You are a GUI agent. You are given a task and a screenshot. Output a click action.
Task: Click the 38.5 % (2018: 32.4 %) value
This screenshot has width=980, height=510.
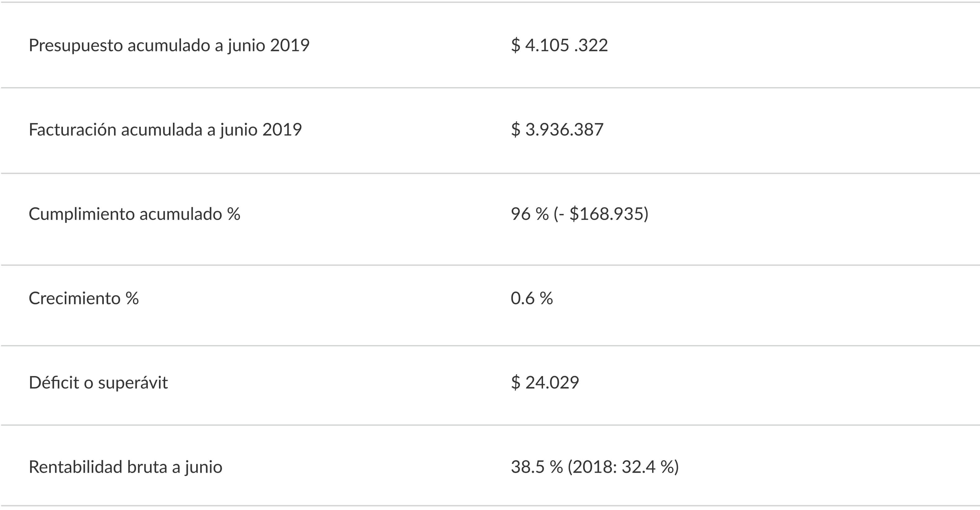click(x=595, y=467)
